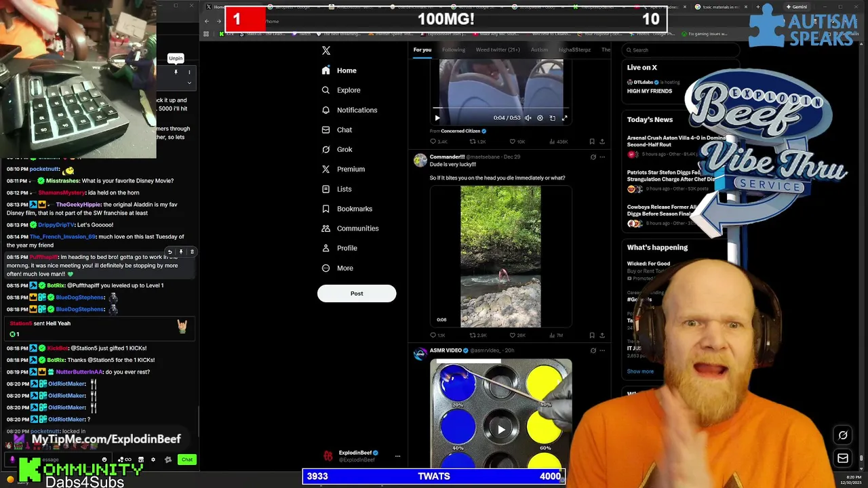Share the Concerned Citizen post
The height and width of the screenshot is (488, 868).
pyautogui.click(x=602, y=142)
